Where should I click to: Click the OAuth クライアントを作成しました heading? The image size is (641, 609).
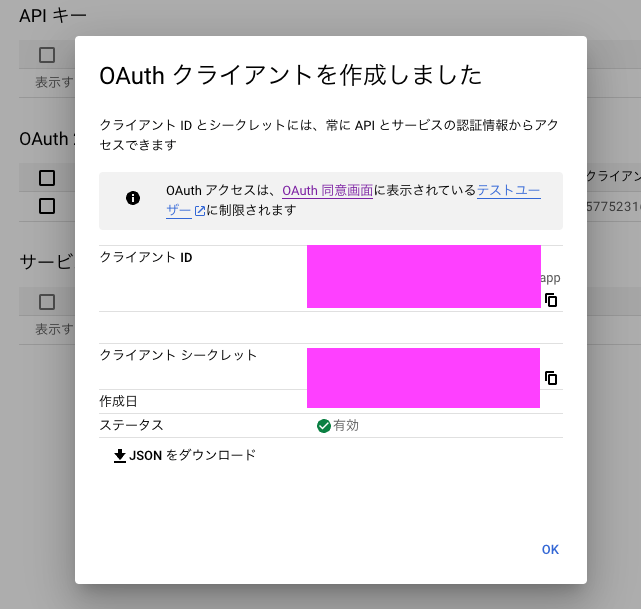[291, 75]
